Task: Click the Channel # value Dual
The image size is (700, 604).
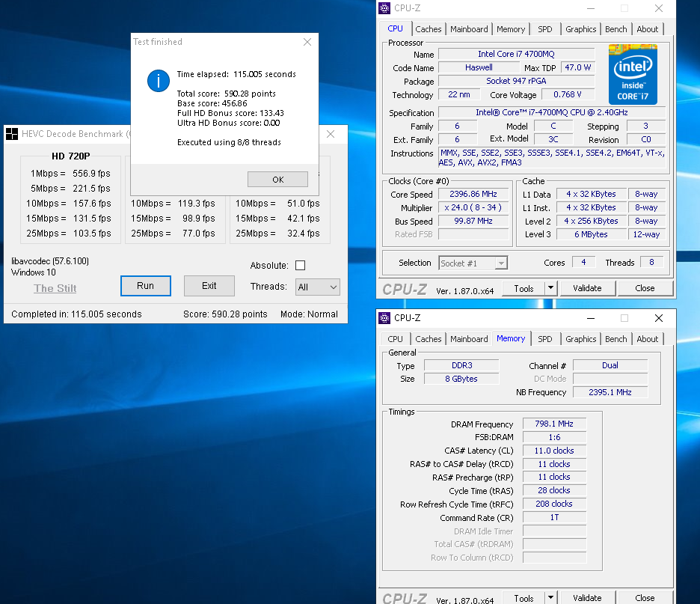Action: tap(610, 365)
